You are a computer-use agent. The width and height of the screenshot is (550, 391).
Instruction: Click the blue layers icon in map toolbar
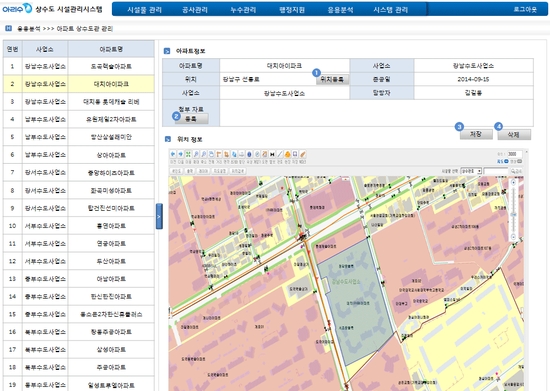(x=234, y=154)
